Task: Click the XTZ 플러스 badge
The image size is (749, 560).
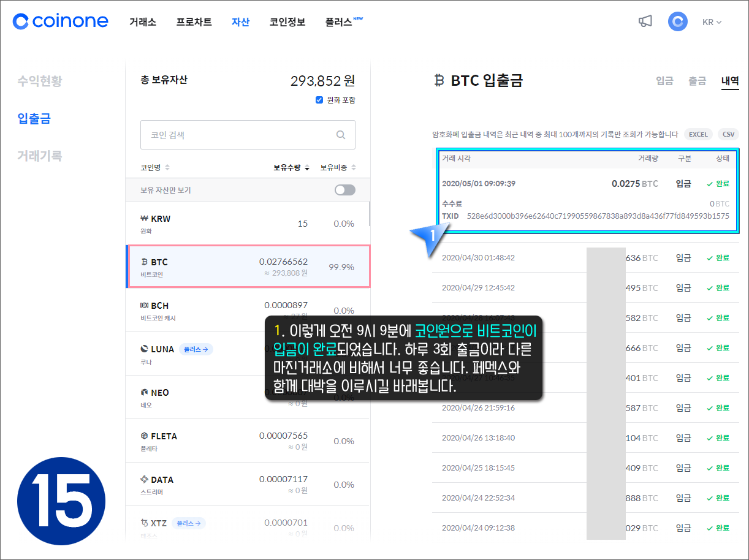Action: click(x=188, y=523)
